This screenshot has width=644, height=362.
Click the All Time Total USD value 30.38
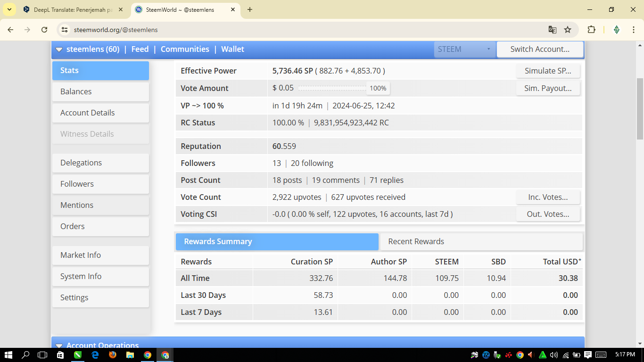[x=568, y=278]
